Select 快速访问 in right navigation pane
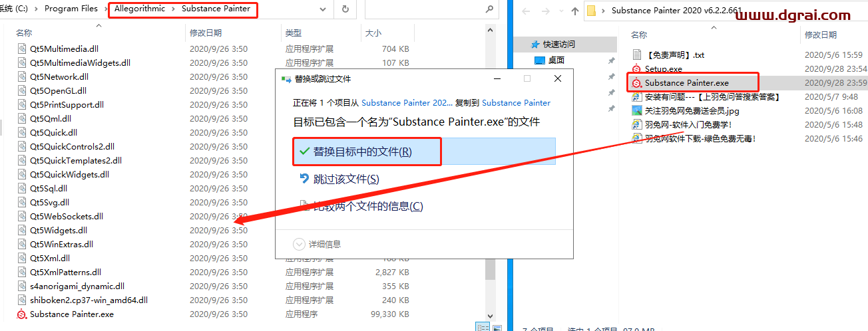The height and width of the screenshot is (331, 868). 558,45
